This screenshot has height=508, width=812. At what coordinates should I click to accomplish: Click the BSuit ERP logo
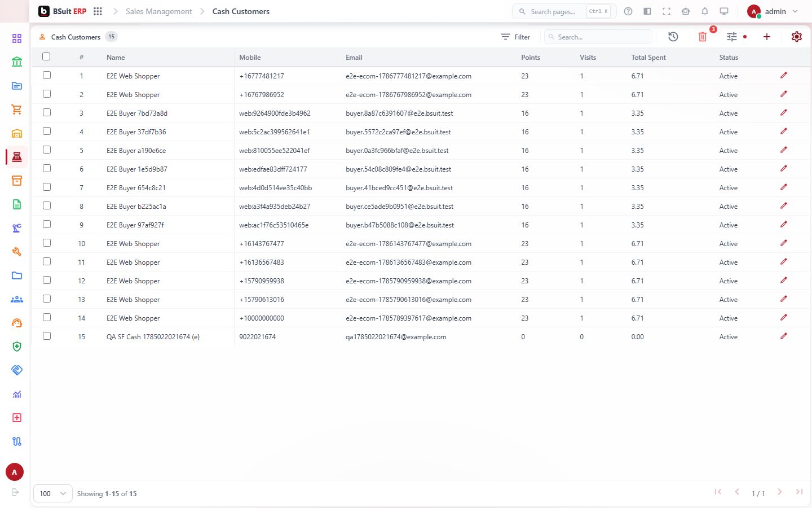pos(62,11)
